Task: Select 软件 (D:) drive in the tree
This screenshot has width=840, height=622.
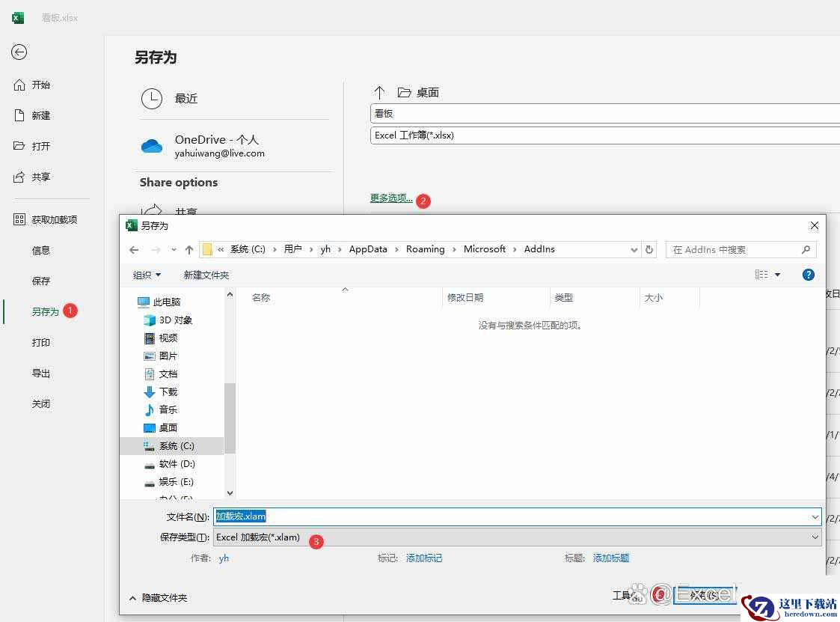Action: pyautogui.click(x=169, y=464)
